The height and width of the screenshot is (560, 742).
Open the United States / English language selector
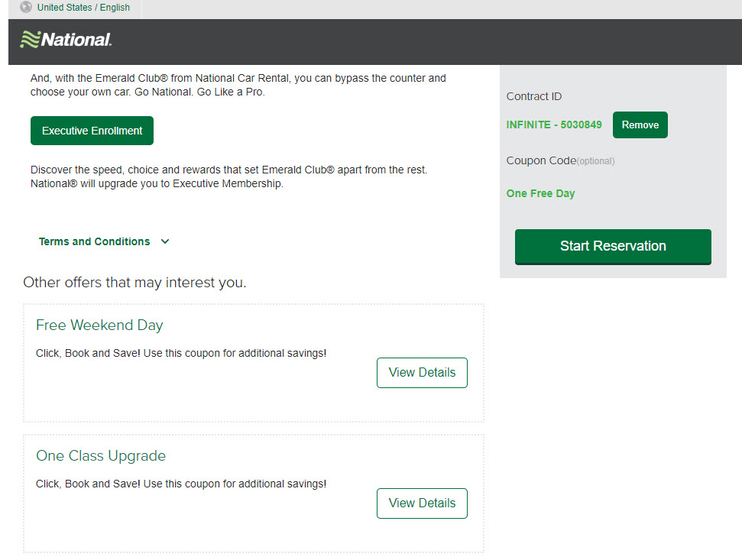(83, 8)
